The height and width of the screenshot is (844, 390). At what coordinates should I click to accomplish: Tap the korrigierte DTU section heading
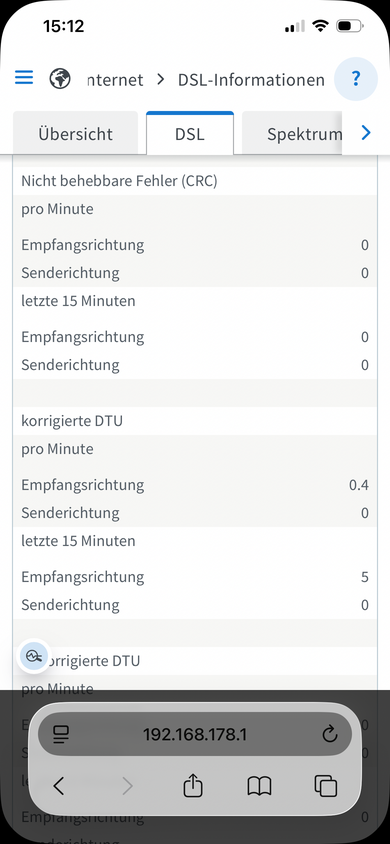(x=72, y=421)
